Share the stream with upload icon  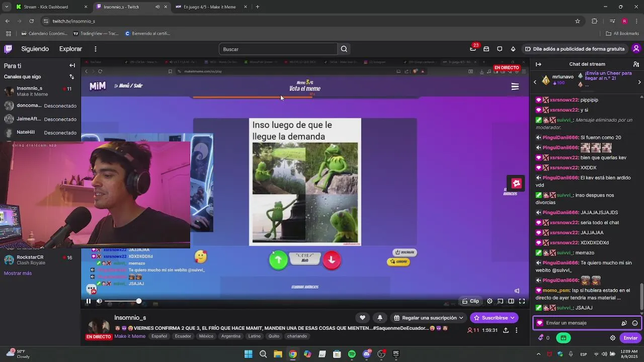[506, 330]
